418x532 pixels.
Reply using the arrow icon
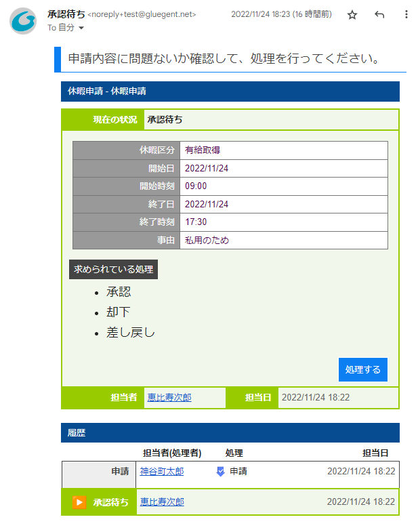coord(379,15)
